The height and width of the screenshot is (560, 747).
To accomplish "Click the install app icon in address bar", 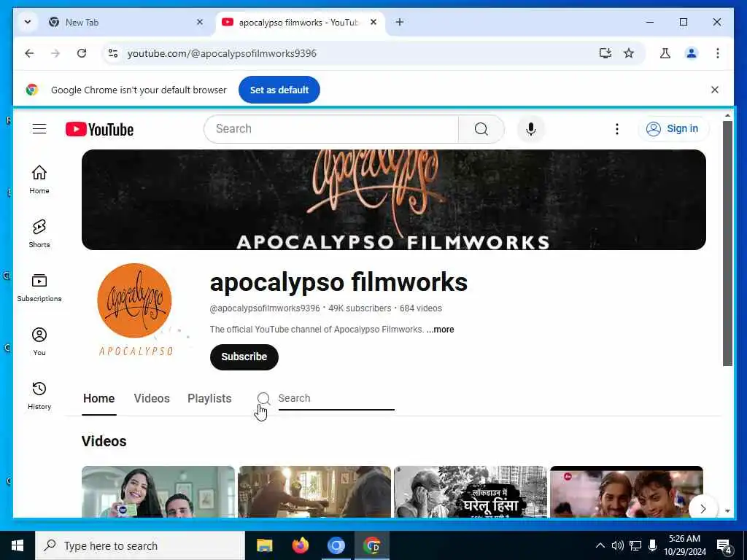I will (605, 53).
